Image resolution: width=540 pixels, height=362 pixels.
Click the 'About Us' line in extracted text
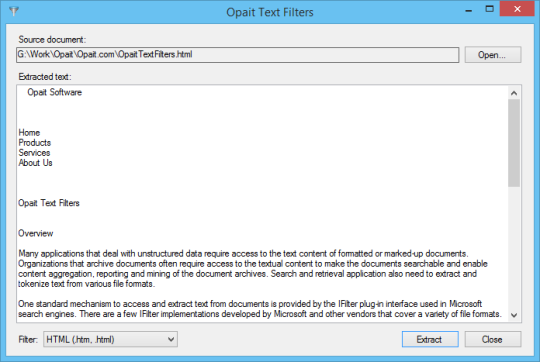[35, 163]
